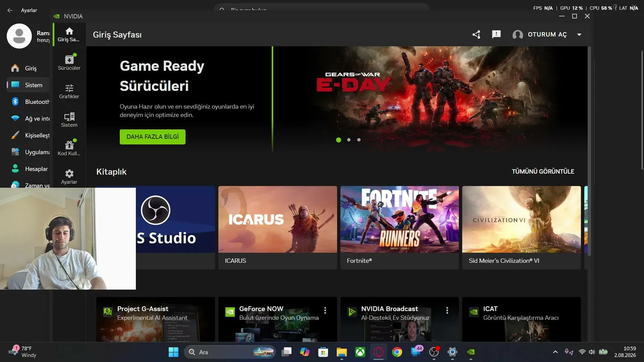Click the taskbar Ara search box

[x=230, y=352]
